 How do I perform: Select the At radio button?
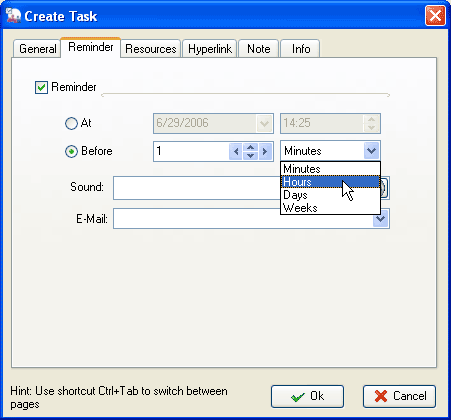(71, 123)
